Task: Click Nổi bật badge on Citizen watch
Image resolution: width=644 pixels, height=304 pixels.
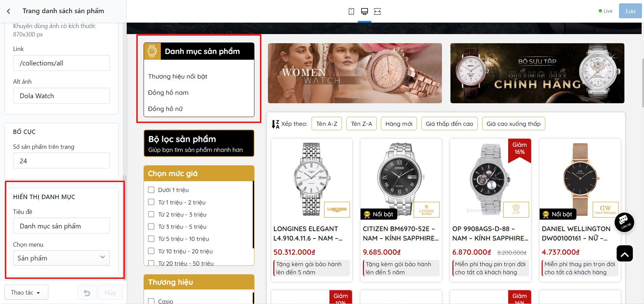Action: pyautogui.click(x=379, y=214)
